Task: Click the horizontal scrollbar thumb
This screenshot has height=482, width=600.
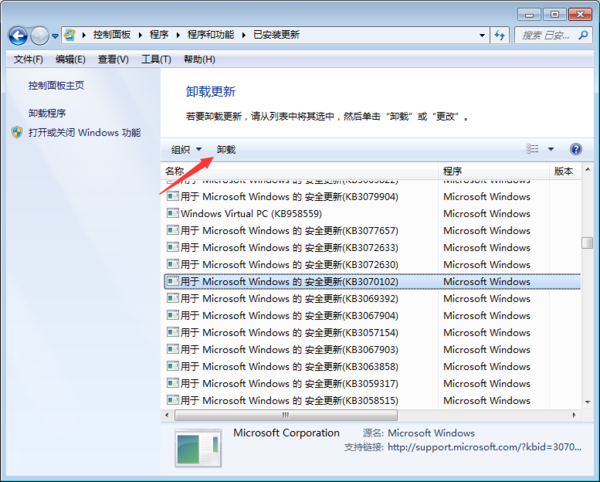Action: pyautogui.click(x=286, y=415)
